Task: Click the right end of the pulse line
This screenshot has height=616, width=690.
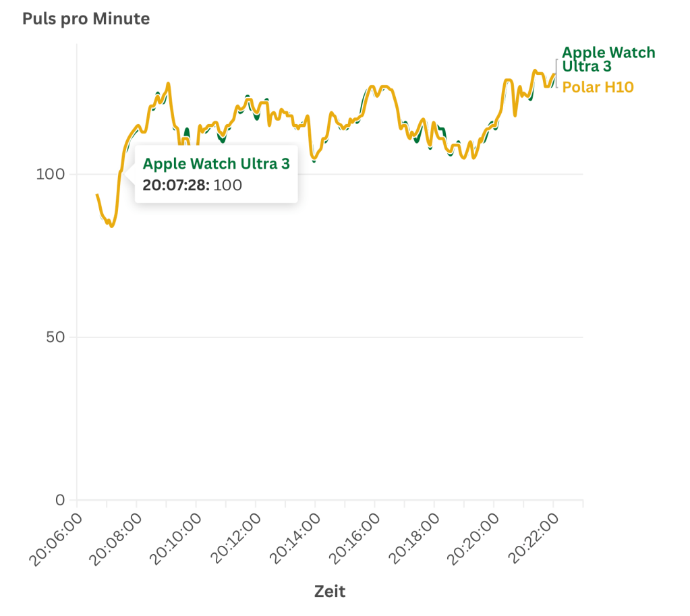Action: click(554, 74)
